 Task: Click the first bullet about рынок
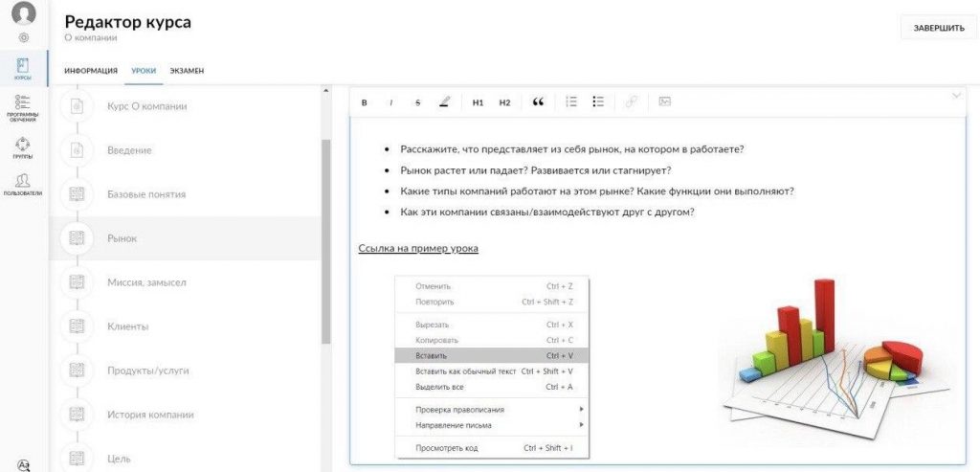572,150
